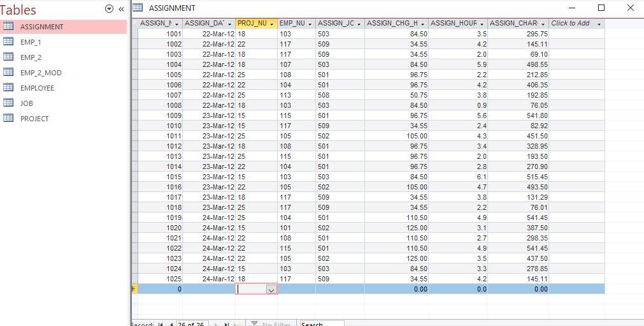Click the ASSIGN_N value 0 in new row
This screenshot has width=644, height=326.
tap(160, 289)
